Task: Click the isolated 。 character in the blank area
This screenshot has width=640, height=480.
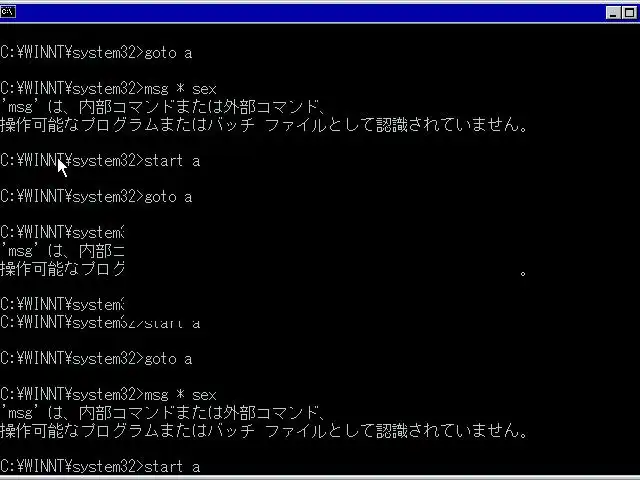Action: 523,273
